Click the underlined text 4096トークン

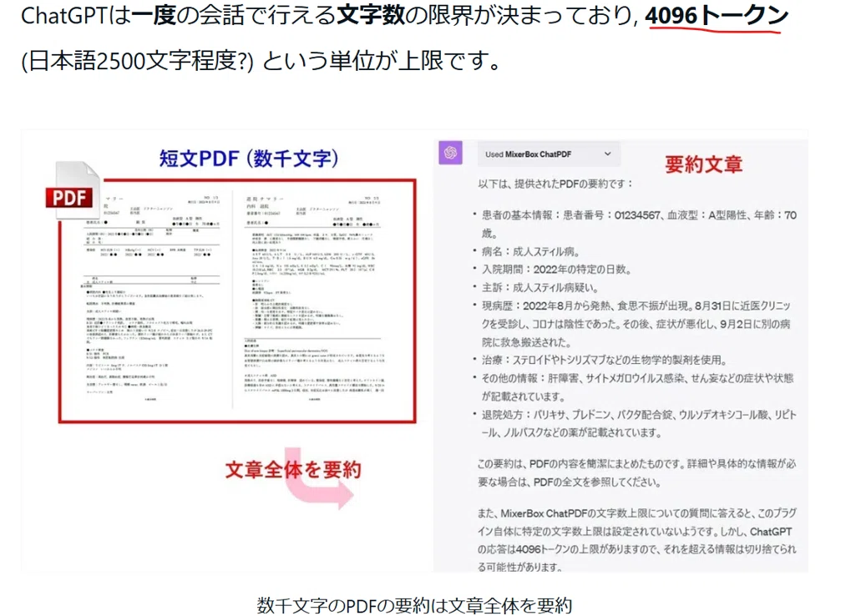717,16
